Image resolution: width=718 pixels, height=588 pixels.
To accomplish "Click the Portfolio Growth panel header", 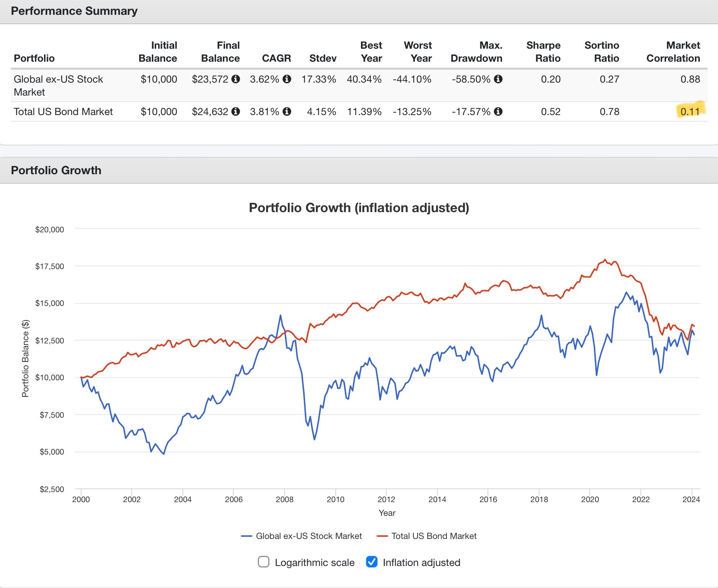I will coord(359,170).
